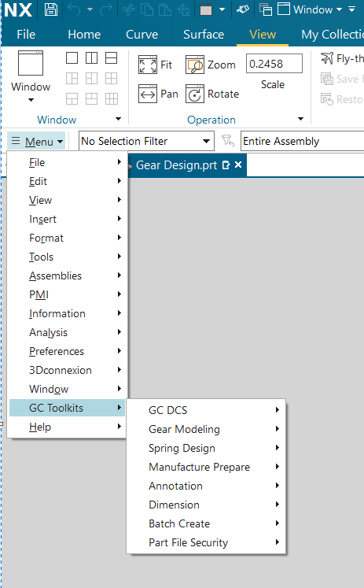This screenshot has height=588, width=364.
Task: Open the Window submenu in Menu list
Action: (x=68, y=389)
